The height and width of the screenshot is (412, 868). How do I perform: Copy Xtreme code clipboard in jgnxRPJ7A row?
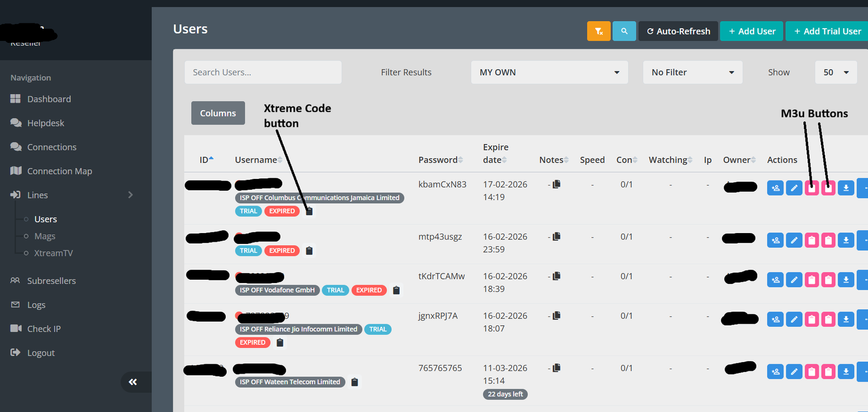point(280,343)
